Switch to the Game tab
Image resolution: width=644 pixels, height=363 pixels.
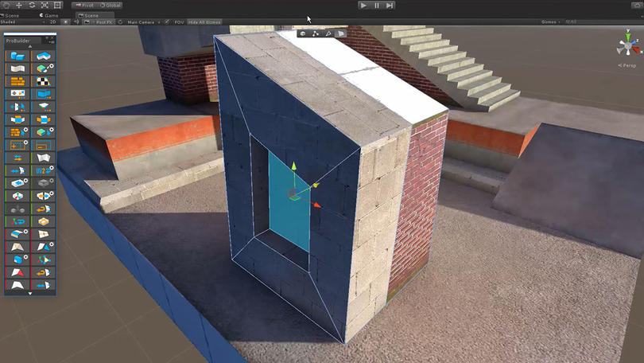[49, 15]
